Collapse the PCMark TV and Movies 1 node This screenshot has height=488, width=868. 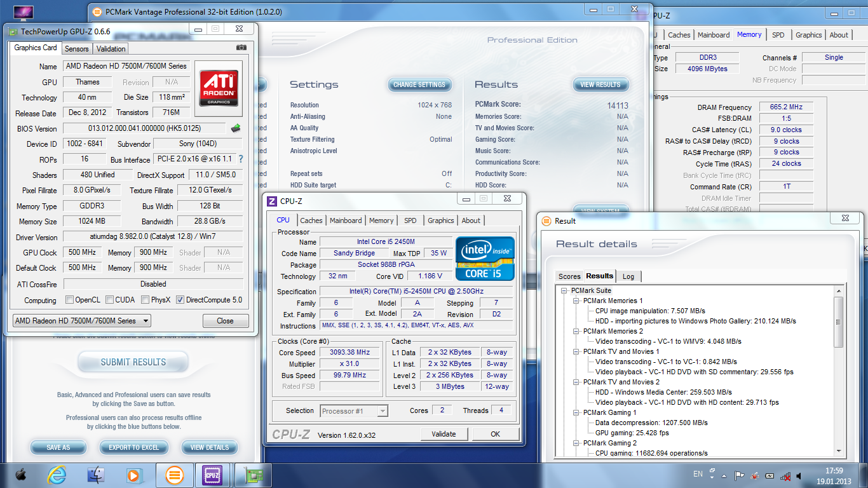tap(576, 351)
